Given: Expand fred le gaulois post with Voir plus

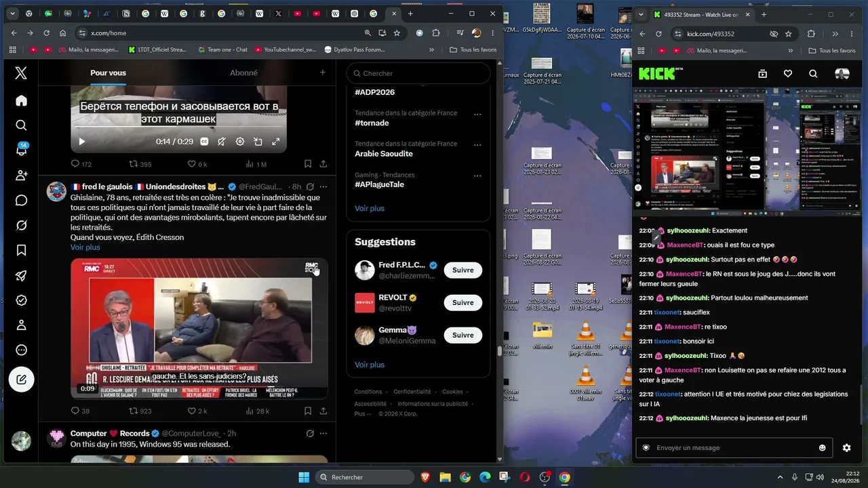Looking at the screenshot, I should tap(85, 247).
